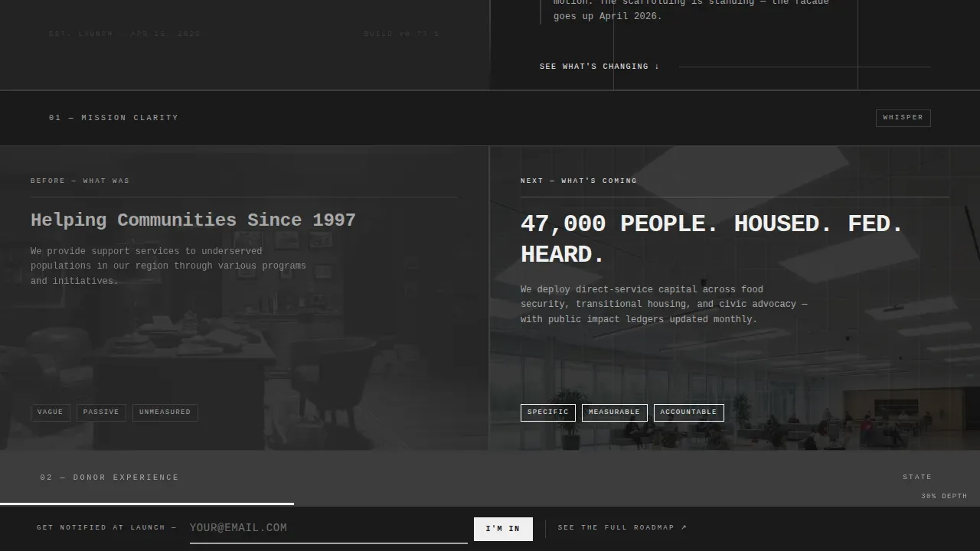Click the "GET NOTIFIED AT LAUNCH" label

[106, 528]
